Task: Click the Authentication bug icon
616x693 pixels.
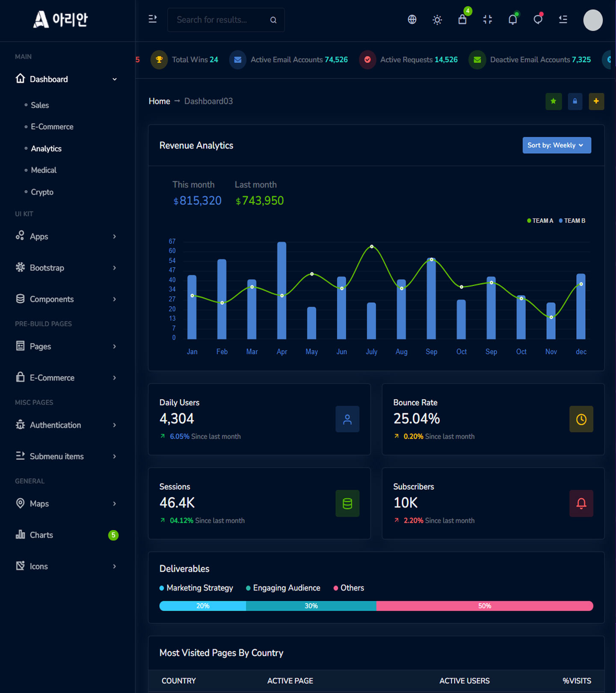Action: [x=20, y=424]
